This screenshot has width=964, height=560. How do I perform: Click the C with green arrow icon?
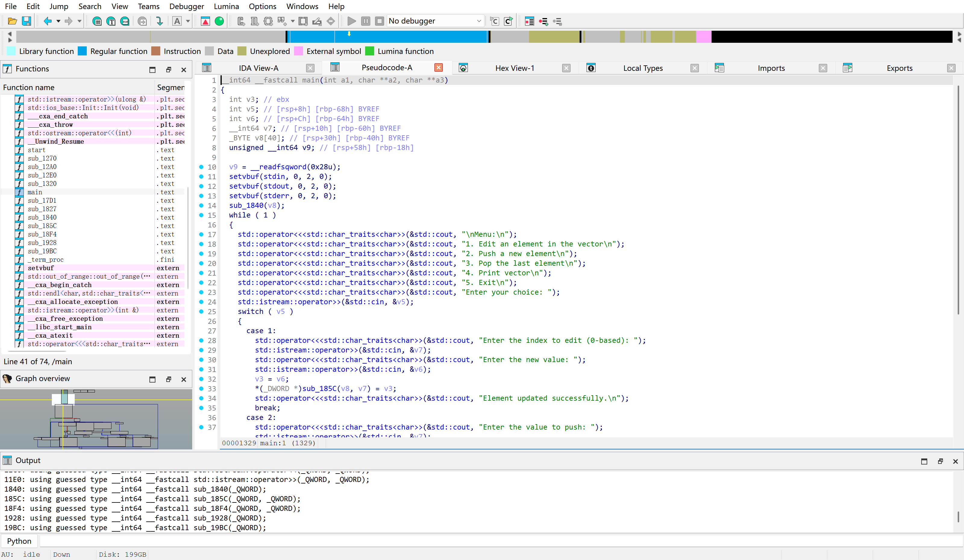[509, 21]
